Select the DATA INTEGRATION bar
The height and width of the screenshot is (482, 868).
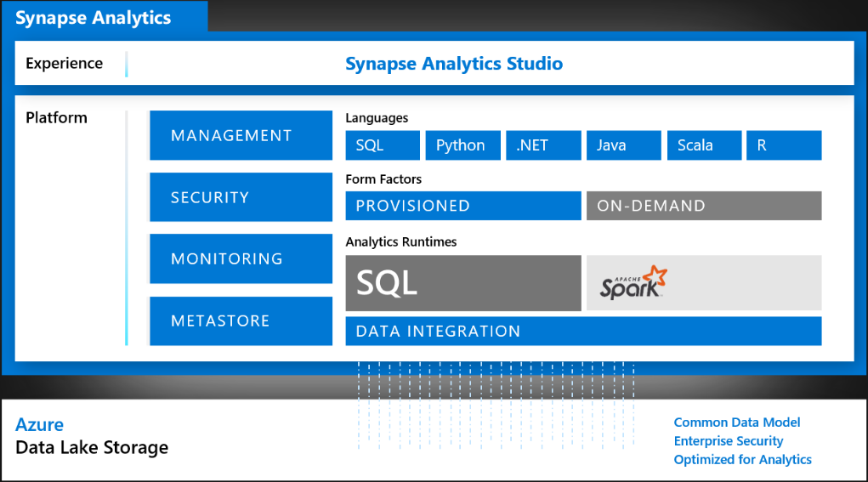(583, 331)
